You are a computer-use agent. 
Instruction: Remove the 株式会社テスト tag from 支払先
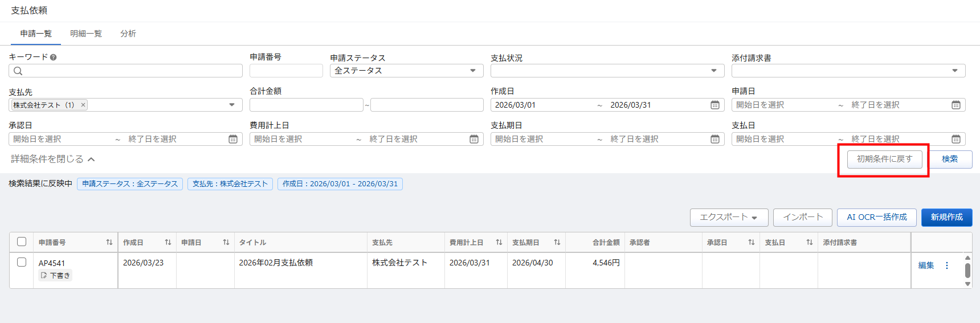tap(83, 105)
